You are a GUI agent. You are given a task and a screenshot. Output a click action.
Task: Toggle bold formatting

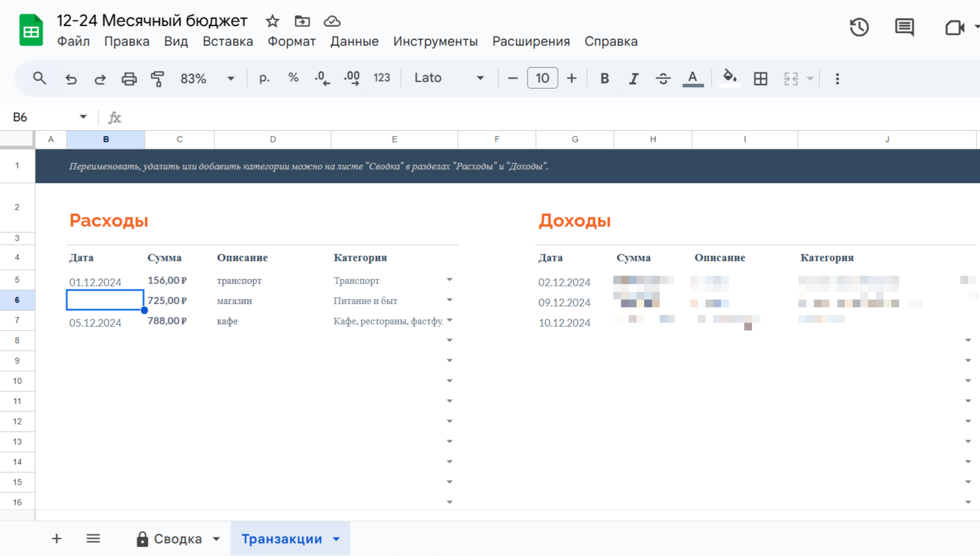click(x=604, y=78)
